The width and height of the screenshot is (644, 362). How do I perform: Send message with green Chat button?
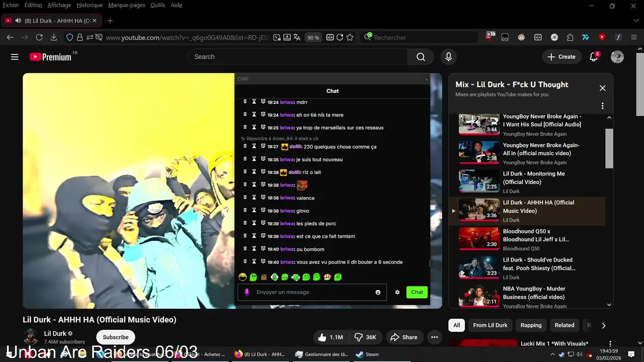[417, 292]
